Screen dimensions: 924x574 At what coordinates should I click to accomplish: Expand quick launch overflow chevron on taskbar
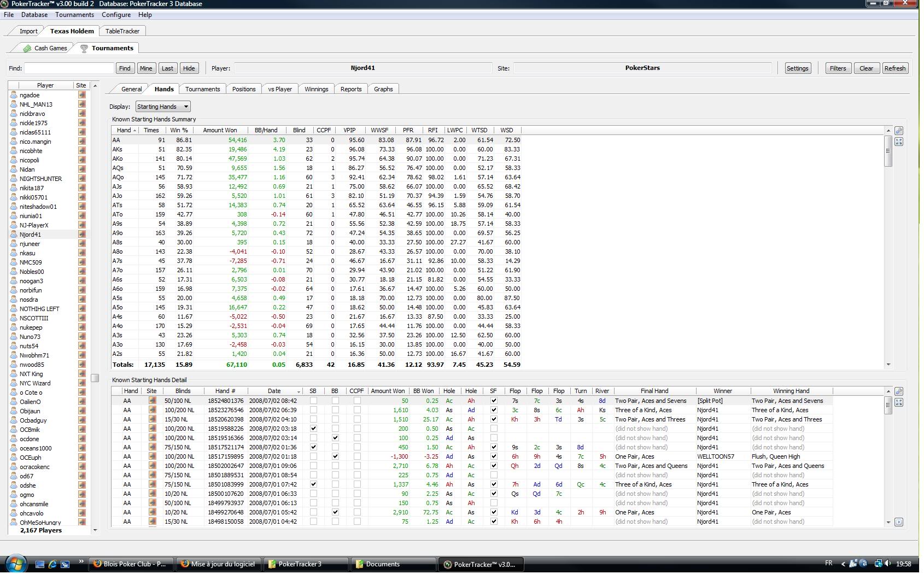pyautogui.click(x=81, y=561)
